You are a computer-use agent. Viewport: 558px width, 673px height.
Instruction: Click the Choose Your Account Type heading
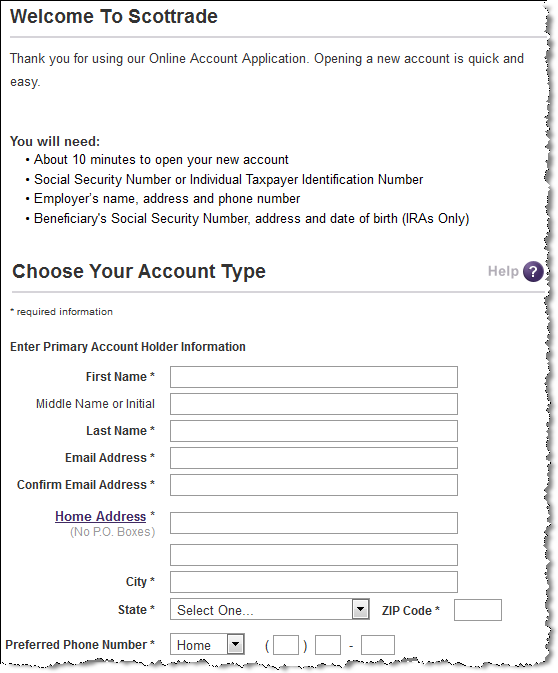pyautogui.click(x=139, y=272)
